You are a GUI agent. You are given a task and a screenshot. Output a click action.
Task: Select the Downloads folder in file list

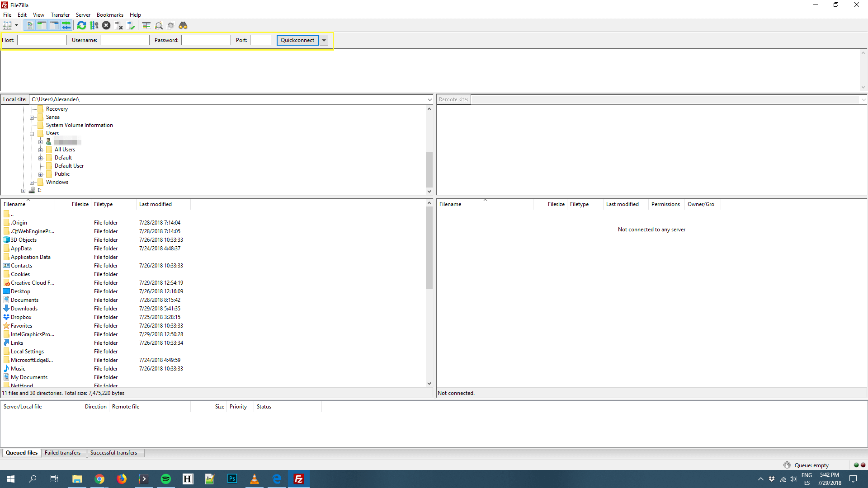[24, 309]
